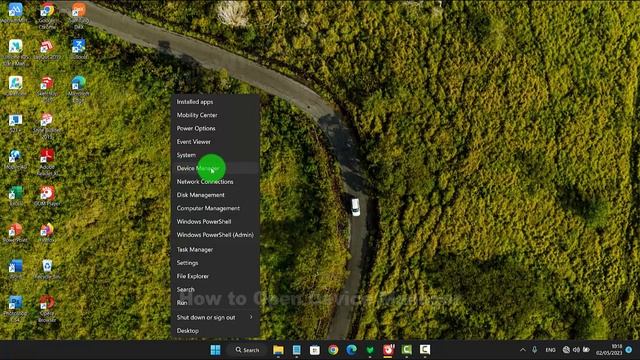Select the Photoshop desktop shortcut
This screenshot has width=640, height=360.
[16, 309]
